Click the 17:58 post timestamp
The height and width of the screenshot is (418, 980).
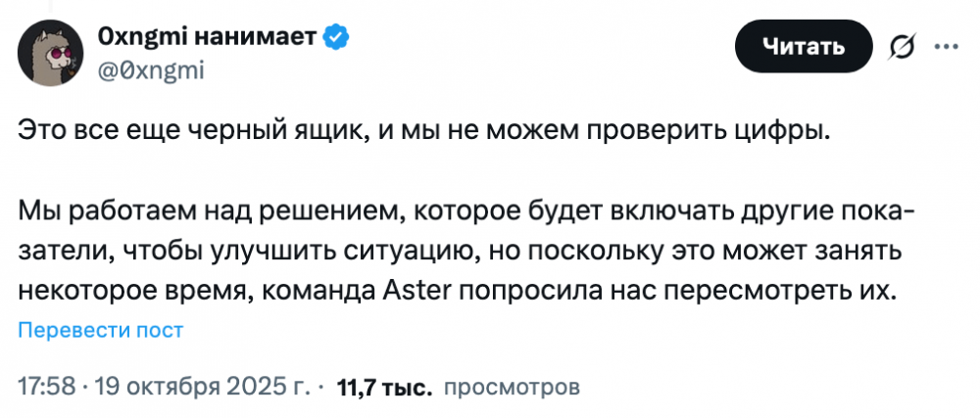[x=47, y=387]
